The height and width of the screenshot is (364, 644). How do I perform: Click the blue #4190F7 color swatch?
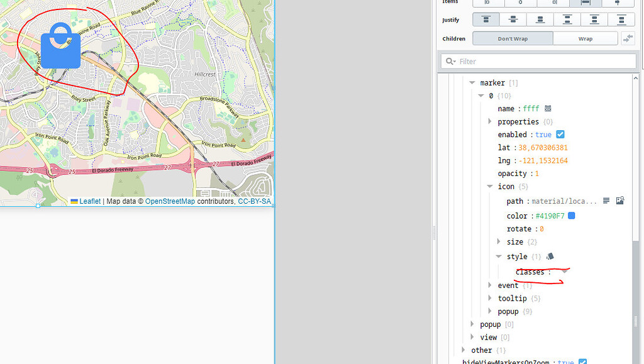[x=571, y=216]
